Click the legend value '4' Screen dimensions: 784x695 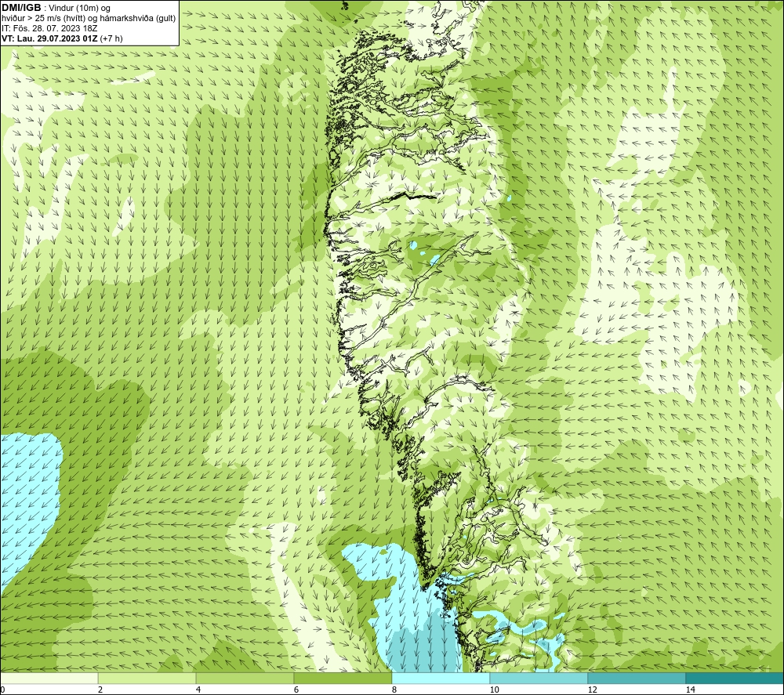click(x=198, y=690)
